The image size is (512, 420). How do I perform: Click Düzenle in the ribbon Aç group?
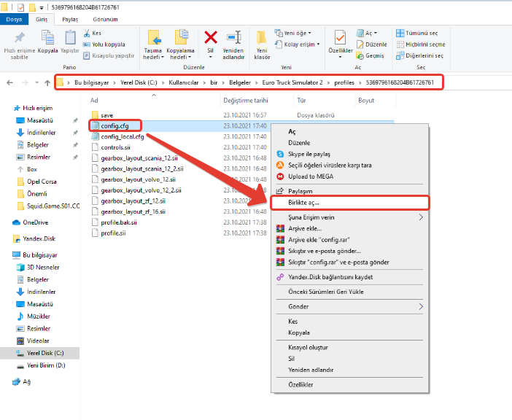(371, 44)
